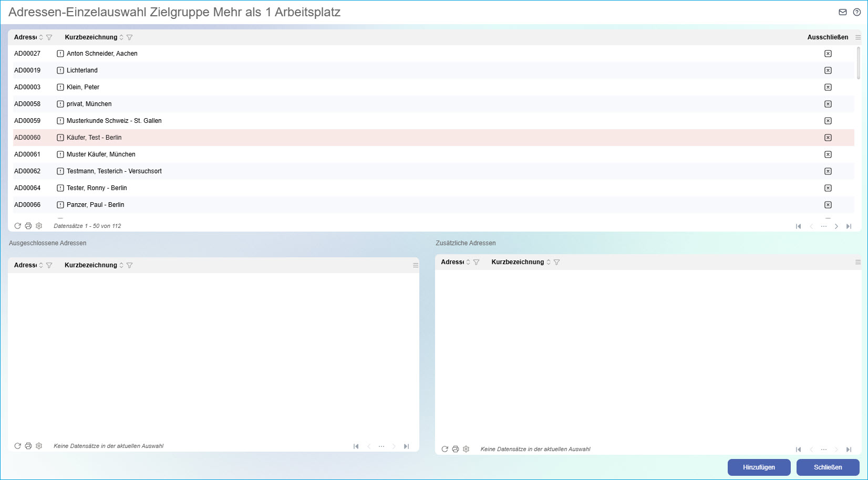The height and width of the screenshot is (480, 868).
Task: Select row AD00003
Action: tap(433, 87)
